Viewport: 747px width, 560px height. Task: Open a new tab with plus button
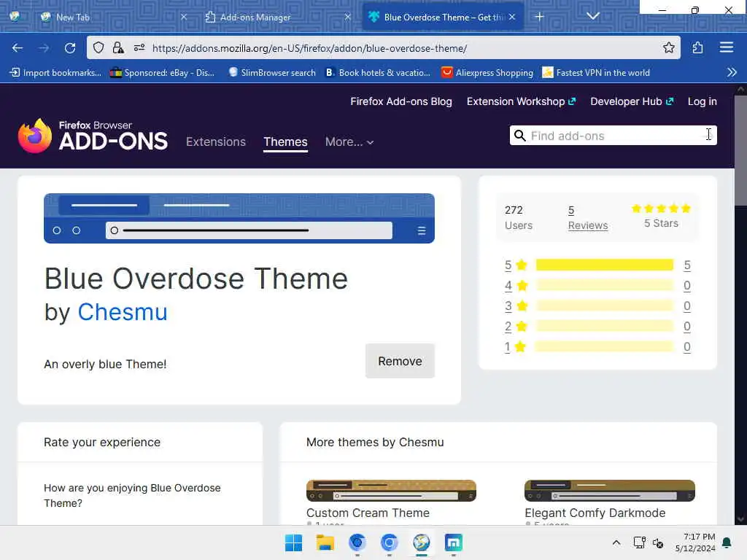[539, 17]
